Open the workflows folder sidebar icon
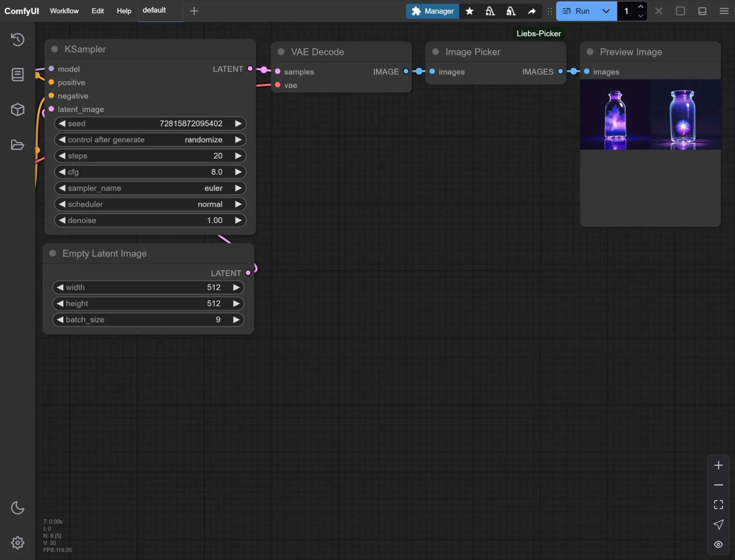This screenshot has height=560, width=735. click(17, 145)
